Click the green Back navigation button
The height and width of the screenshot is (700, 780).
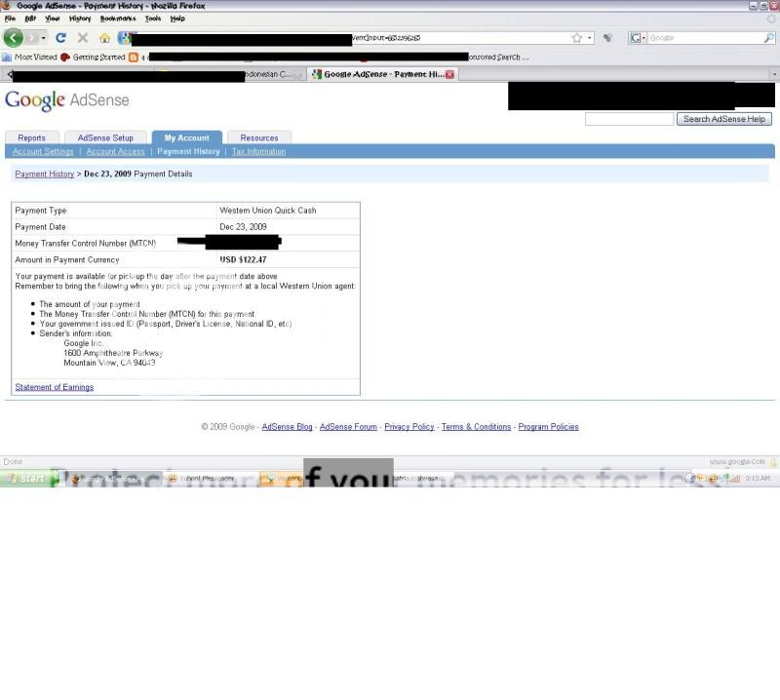click(x=13, y=38)
